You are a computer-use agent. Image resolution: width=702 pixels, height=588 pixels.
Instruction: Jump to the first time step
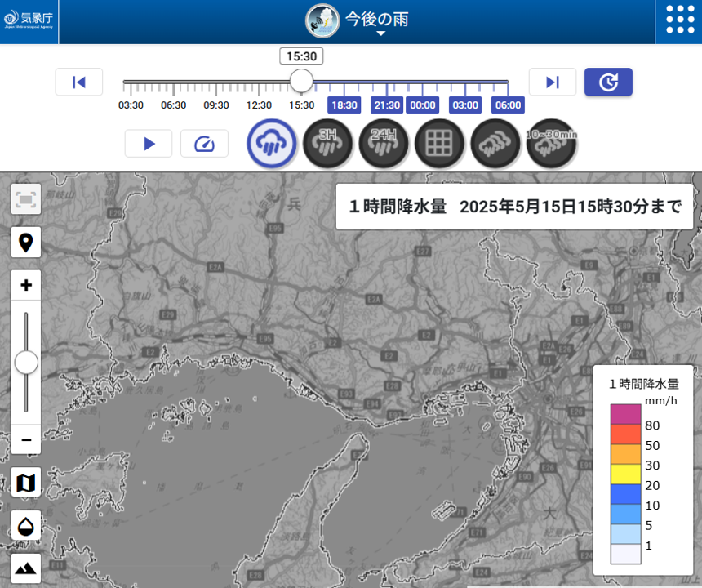click(x=79, y=82)
